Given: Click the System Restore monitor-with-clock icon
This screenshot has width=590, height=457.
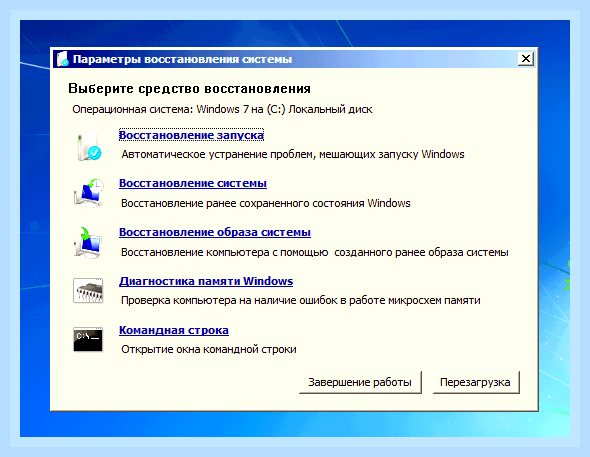Looking at the screenshot, I should (89, 193).
